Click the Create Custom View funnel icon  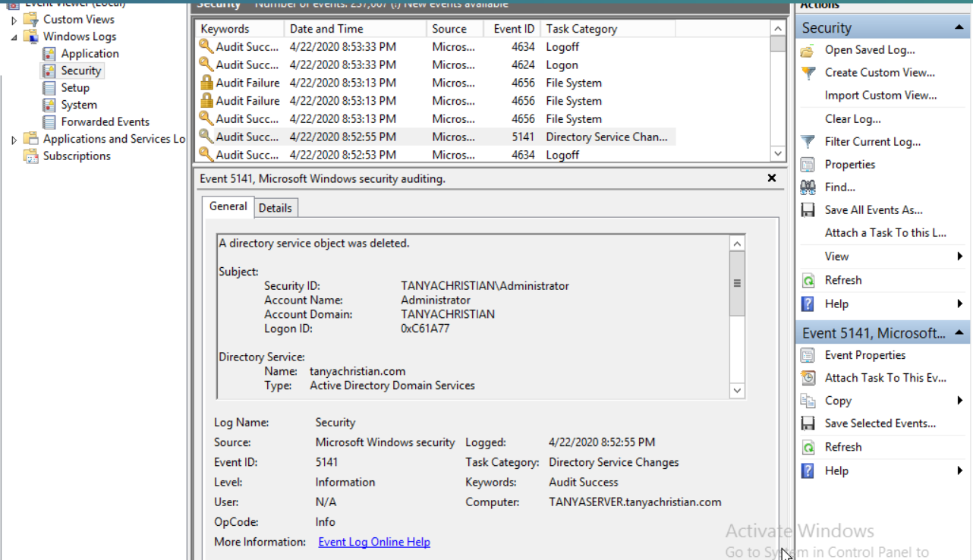coord(808,73)
